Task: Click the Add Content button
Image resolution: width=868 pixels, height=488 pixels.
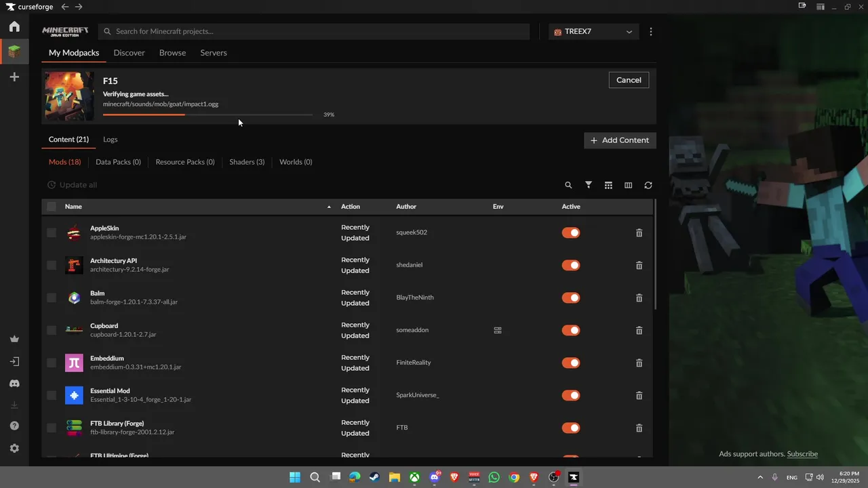Action: [620, 140]
